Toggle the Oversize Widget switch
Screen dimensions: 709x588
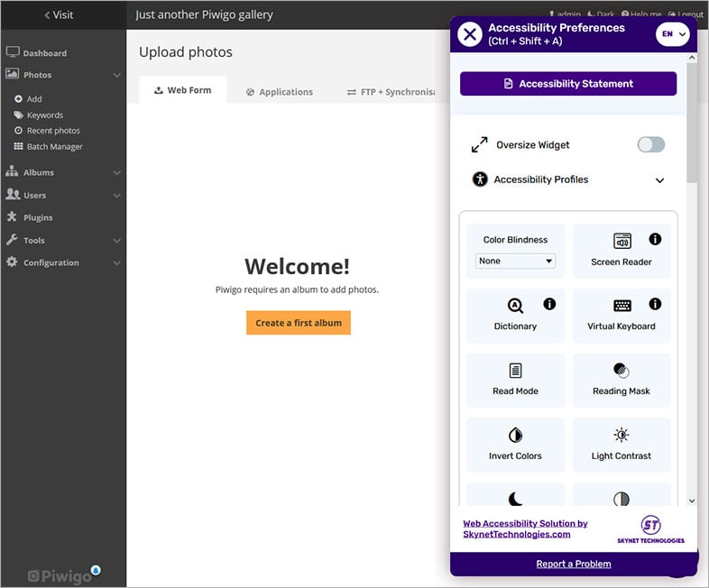650,144
